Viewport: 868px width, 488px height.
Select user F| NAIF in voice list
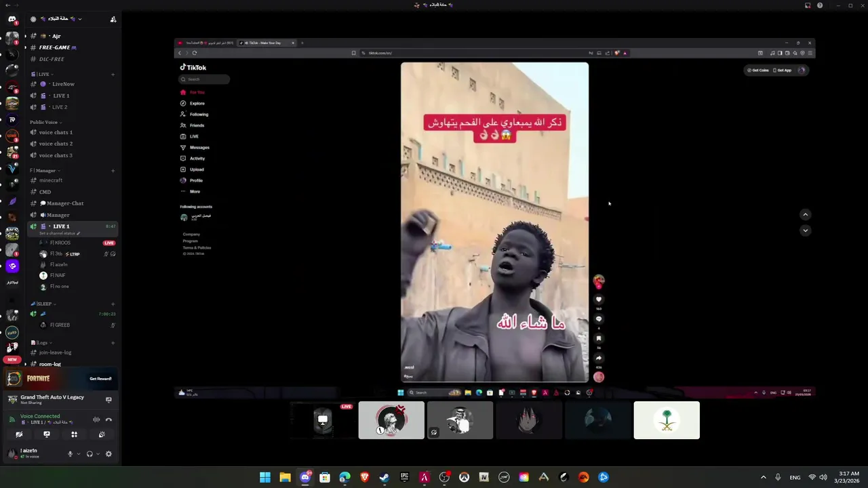[77, 276]
